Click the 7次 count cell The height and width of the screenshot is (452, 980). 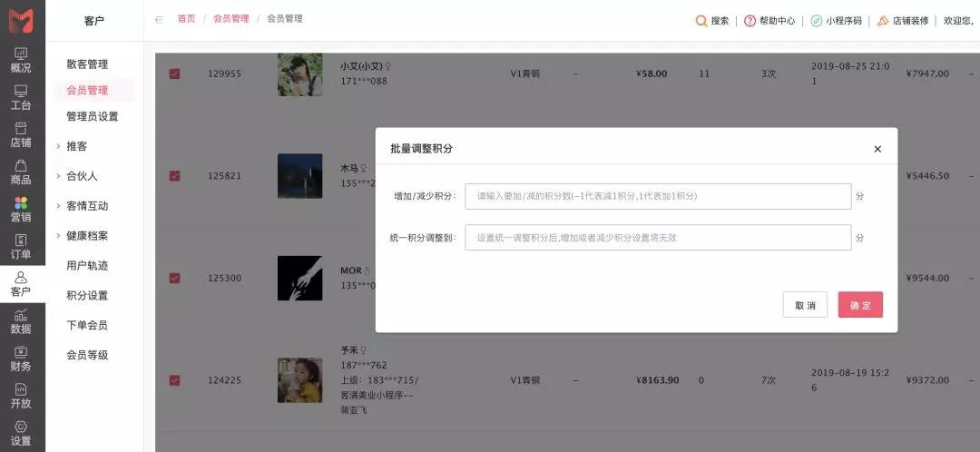tap(769, 380)
